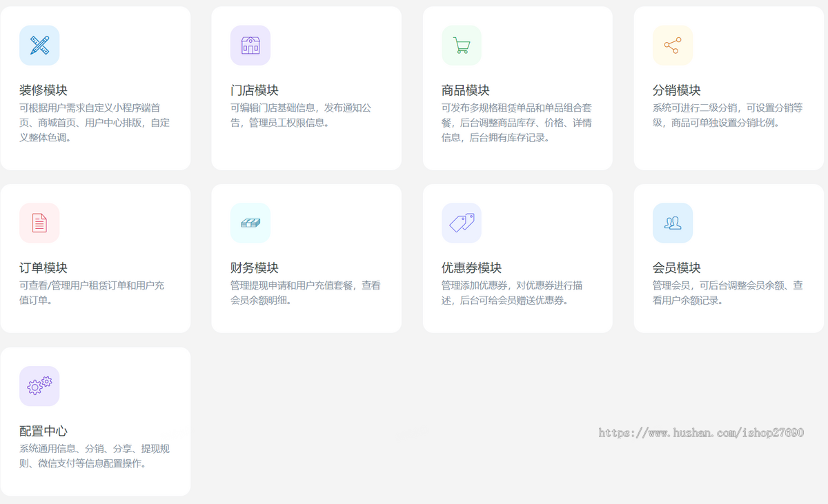Click description starting 管理提现申请和用户充值套餐

pyautogui.click(x=306, y=292)
